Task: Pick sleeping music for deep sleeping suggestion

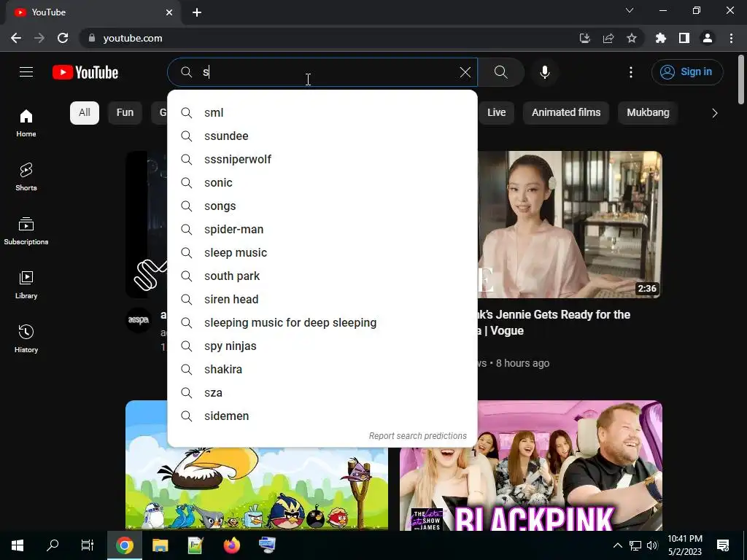Action: point(322,322)
